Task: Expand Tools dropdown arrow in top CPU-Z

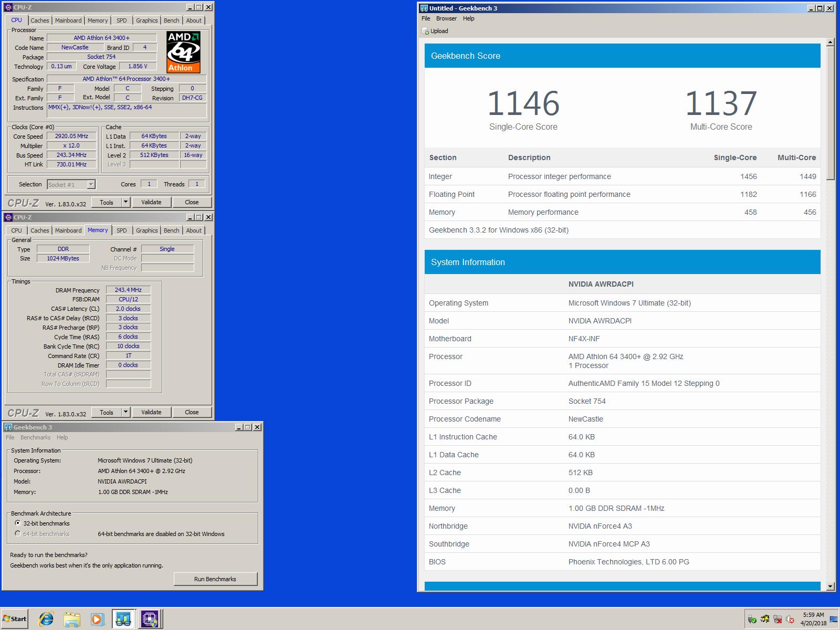Action: 125,202
